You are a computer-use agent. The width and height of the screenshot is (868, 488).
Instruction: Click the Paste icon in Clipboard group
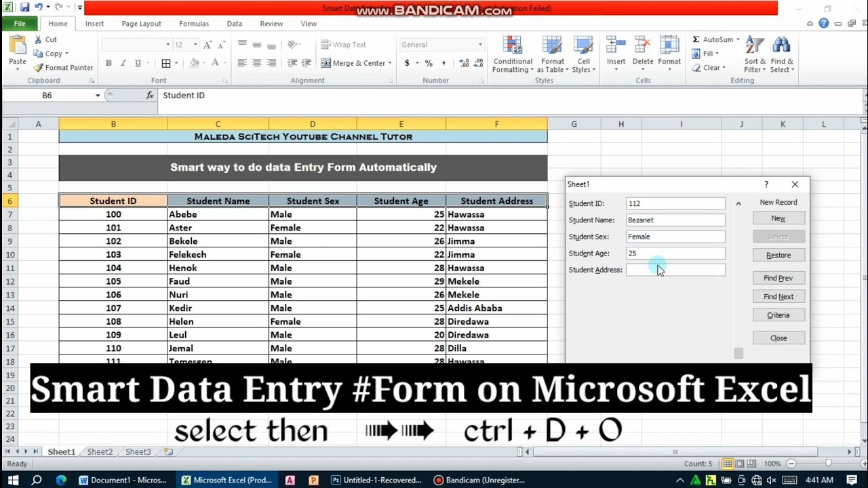(17, 46)
